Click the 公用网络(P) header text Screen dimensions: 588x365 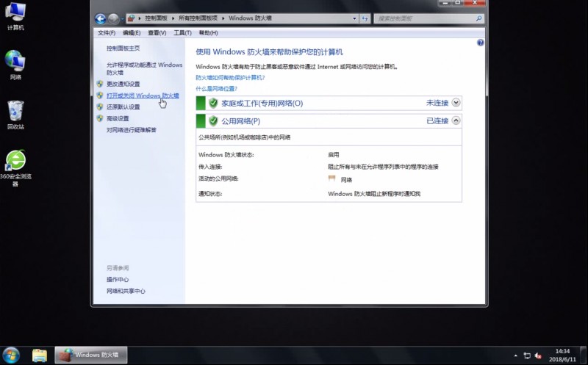241,121
